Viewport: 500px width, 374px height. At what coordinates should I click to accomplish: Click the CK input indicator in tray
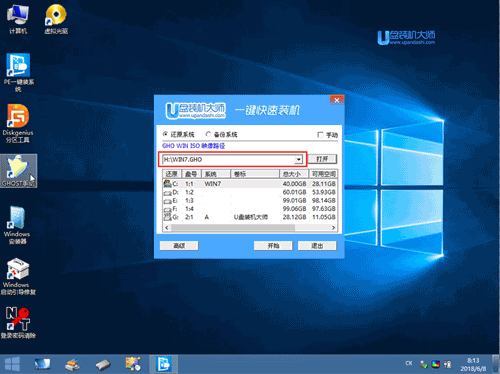pos(409,363)
